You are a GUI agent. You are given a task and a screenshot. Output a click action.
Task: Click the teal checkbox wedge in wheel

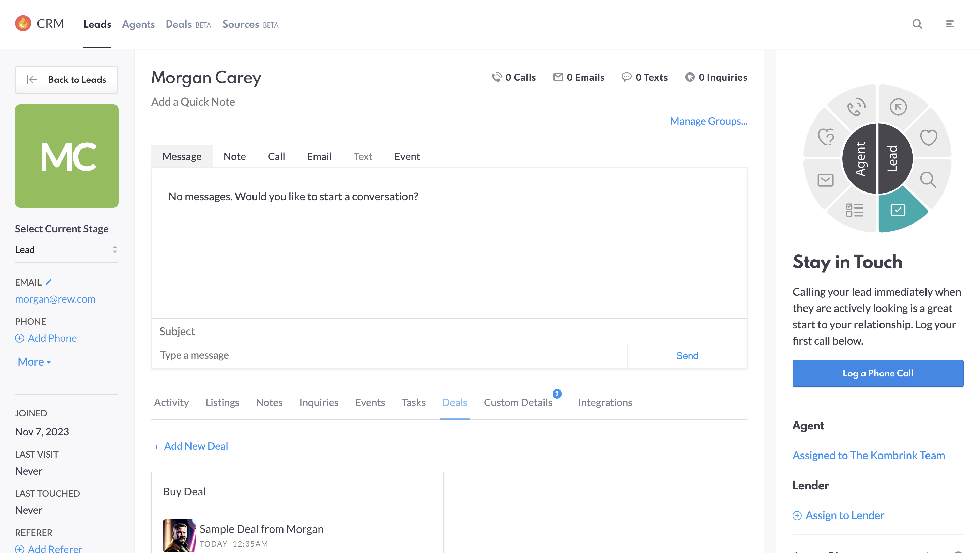(x=898, y=210)
